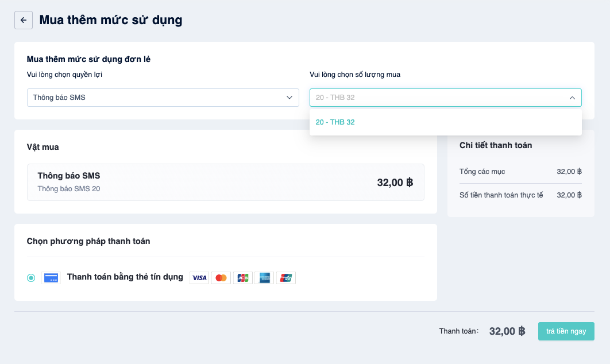Click the JCB card logo

243,278
